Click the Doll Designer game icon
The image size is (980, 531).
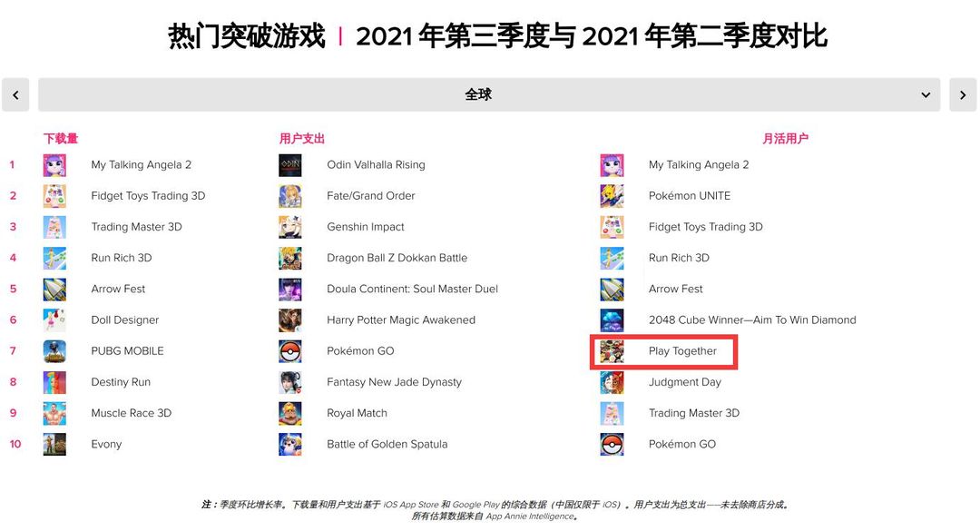click(54, 320)
